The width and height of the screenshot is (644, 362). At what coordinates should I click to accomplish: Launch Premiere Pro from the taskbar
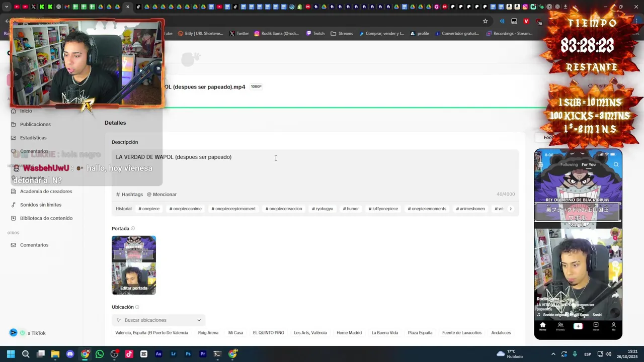tap(203, 354)
